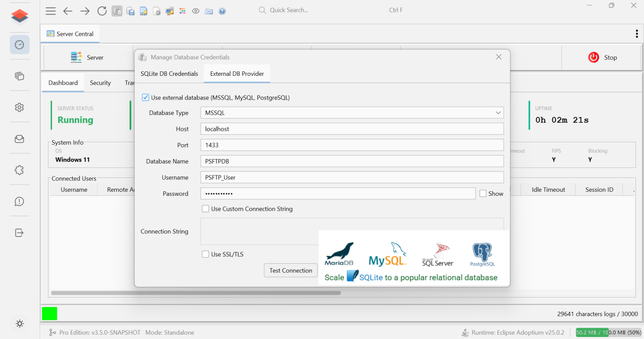Click the eye icon in toolbar
The image size is (644, 339).
click(196, 10)
